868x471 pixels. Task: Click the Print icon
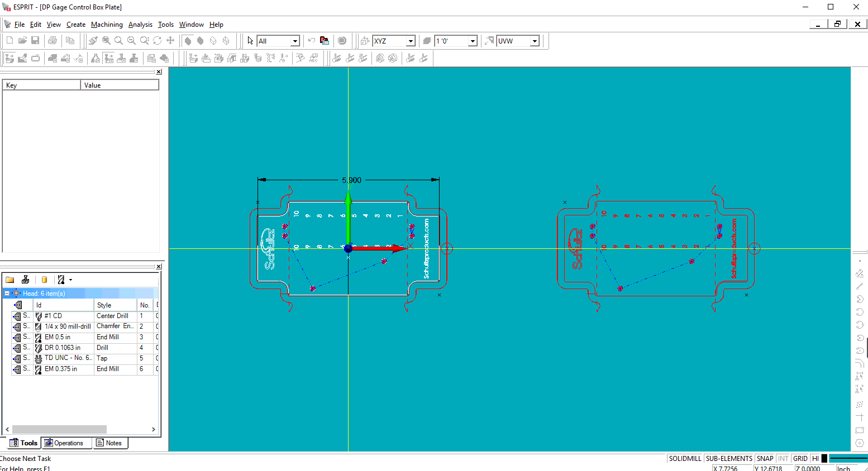53,40
